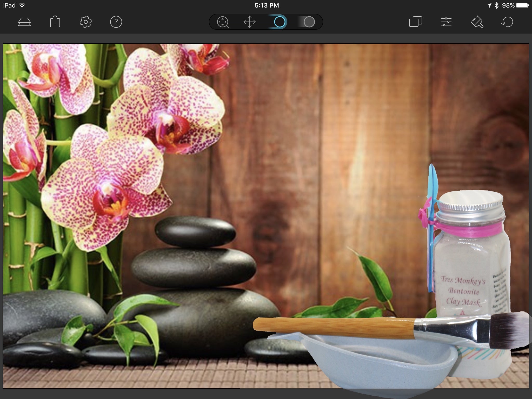
Task: Open the adjustment sliders icon
Action: [x=446, y=22]
